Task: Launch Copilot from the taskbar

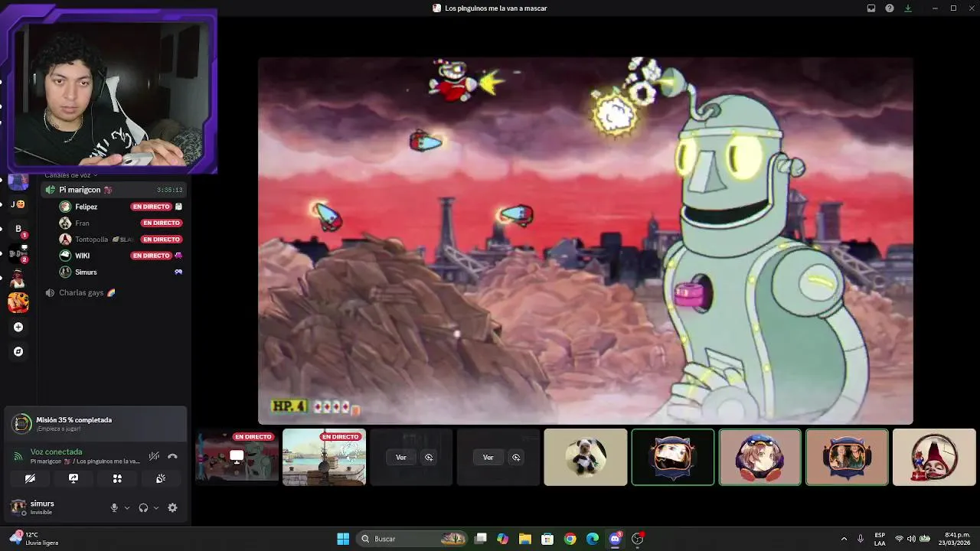Action: 502,539
